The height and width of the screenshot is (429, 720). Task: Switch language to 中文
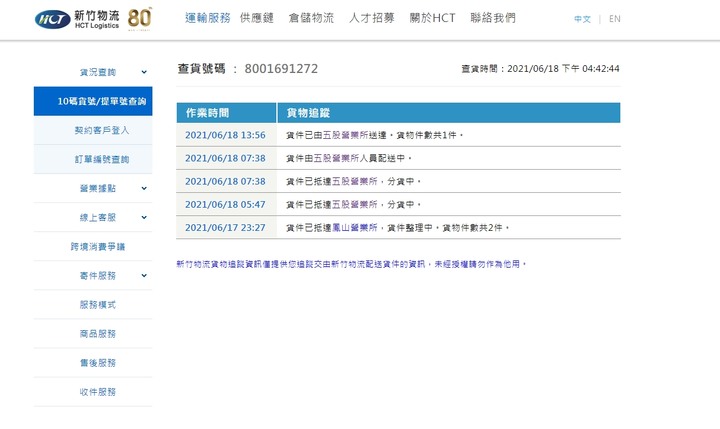(582, 19)
